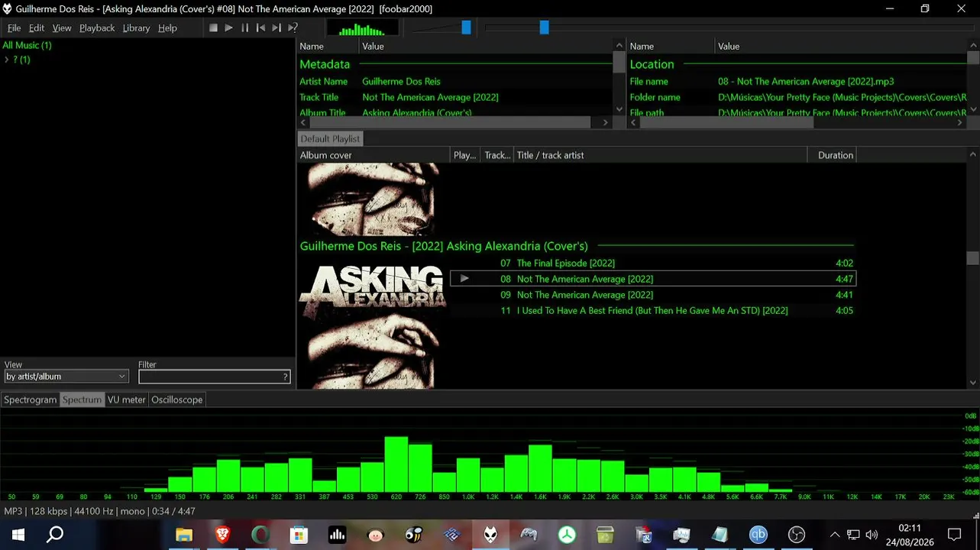Viewport: 980px width, 550px height.
Task: Open the Windows Start menu
Action: [18, 535]
